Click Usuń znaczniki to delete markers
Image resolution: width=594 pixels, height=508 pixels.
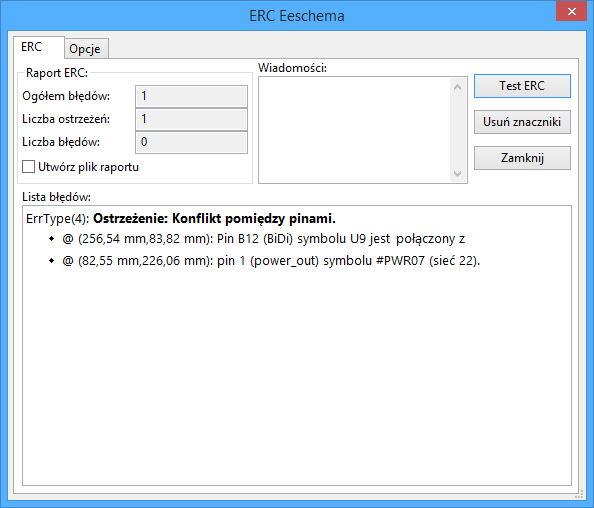point(522,122)
